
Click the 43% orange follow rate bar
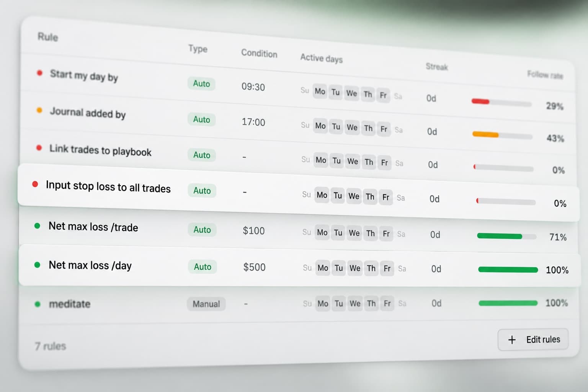[502, 135]
